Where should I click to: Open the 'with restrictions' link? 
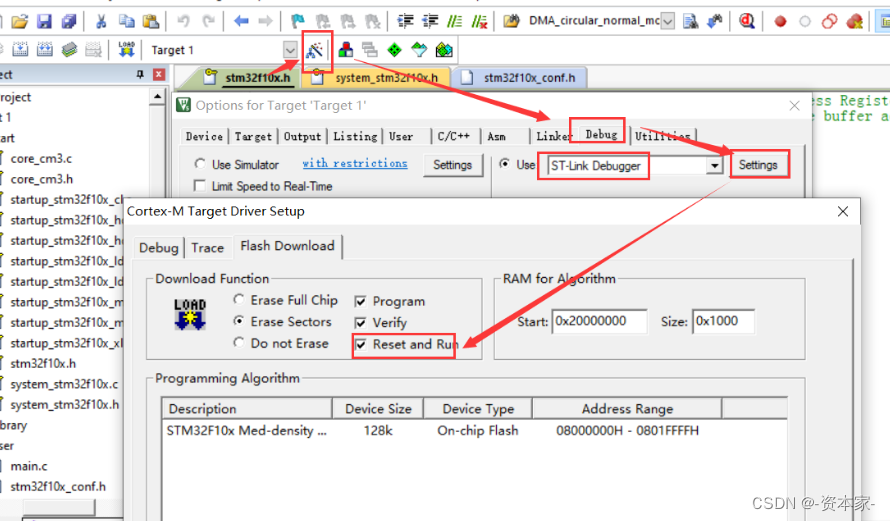(355, 163)
